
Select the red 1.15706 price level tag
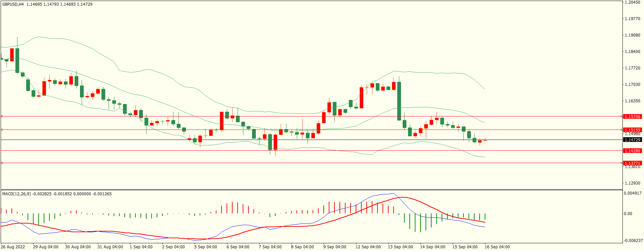632,116
